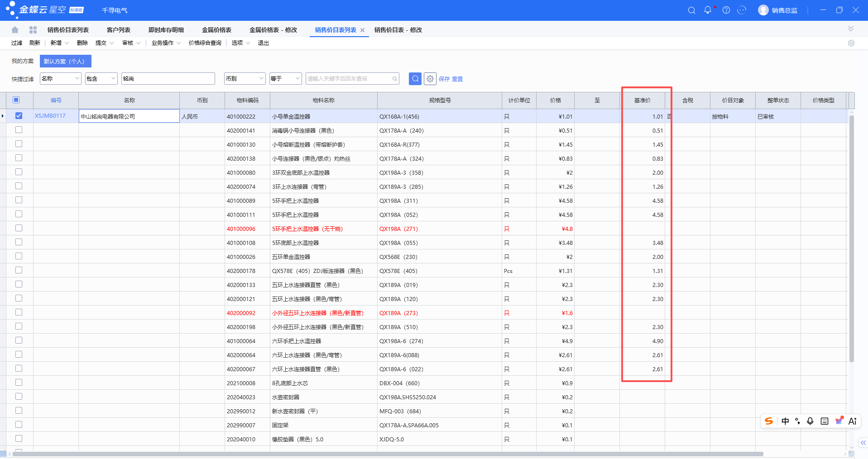868x459 pixels.
Task: Click the global search icon in header
Action: 691,10
